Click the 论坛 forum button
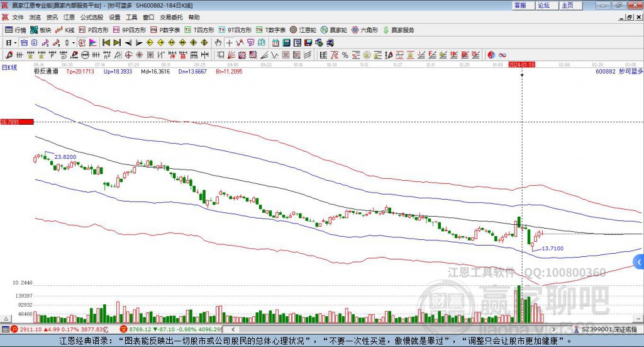The image size is (644, 347). pyautogui.click(x=544, y=5)
